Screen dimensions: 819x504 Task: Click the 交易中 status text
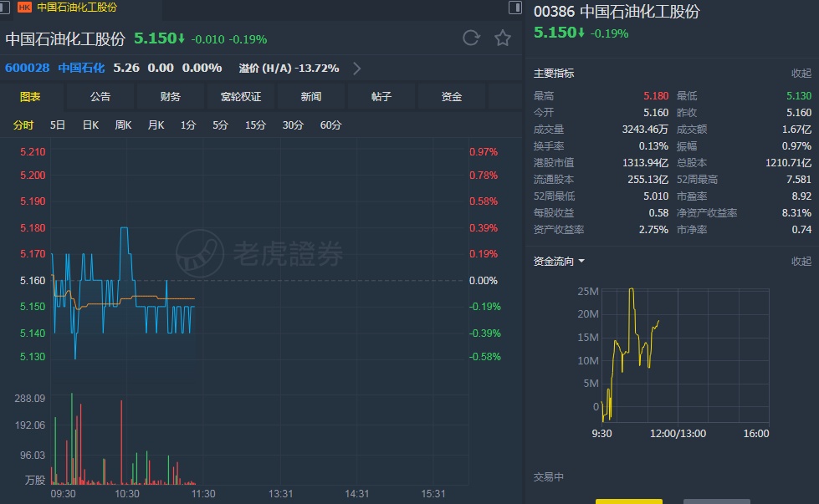tap(549, 477)
